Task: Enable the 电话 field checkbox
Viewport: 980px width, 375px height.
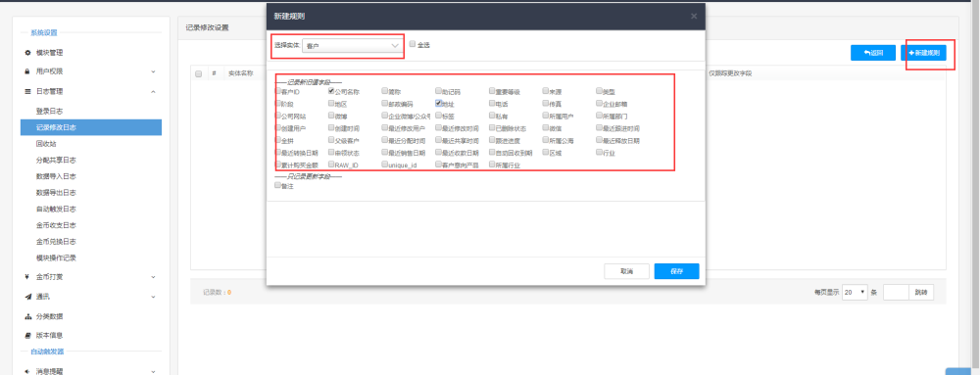Action: pos(492,103)
